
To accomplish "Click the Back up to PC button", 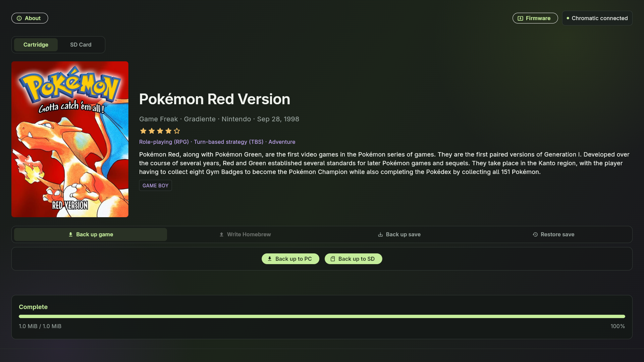I will point(290,259).
